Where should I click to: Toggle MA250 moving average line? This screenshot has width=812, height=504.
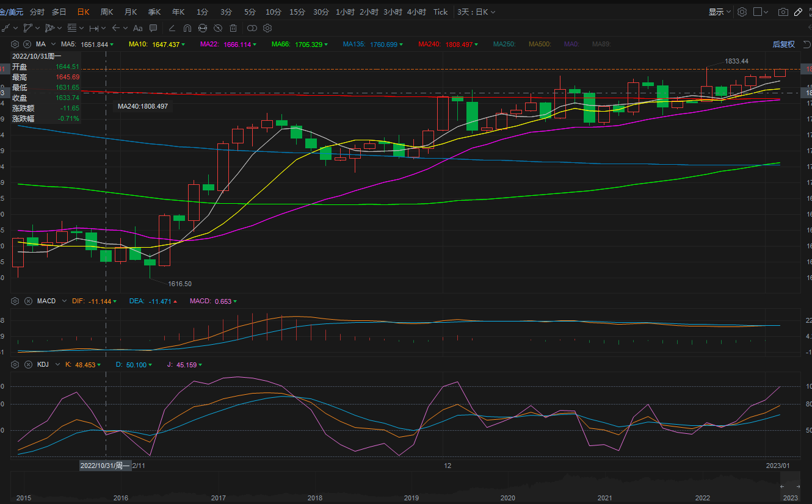pyautogui.click(x=504, y=44)
